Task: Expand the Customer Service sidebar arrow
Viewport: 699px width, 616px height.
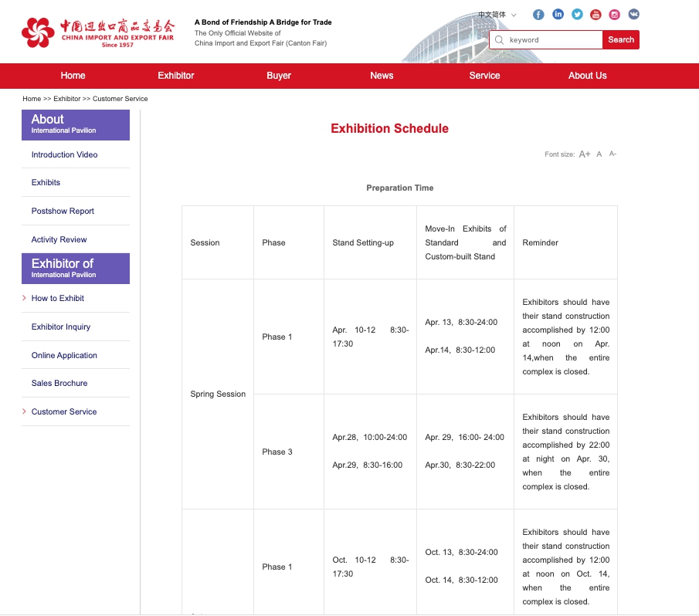Action: click(24, 411)
